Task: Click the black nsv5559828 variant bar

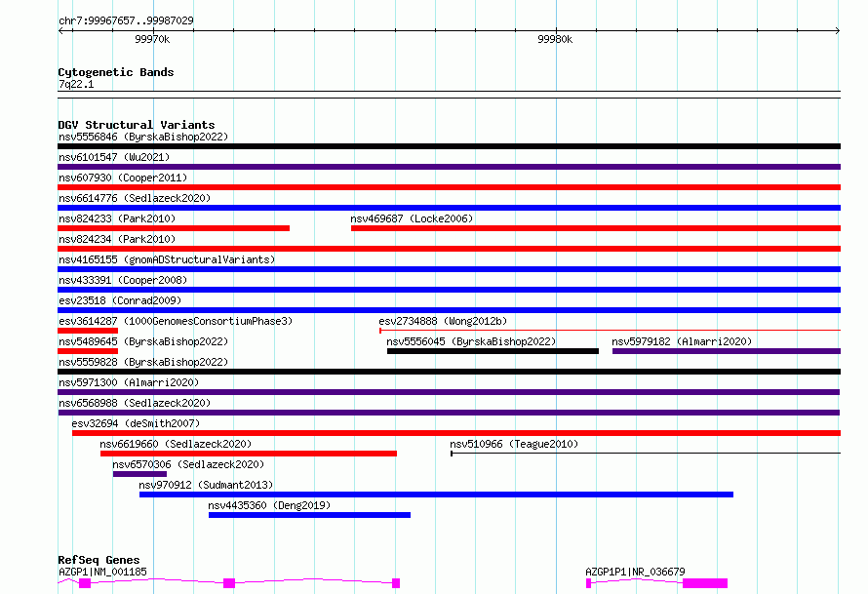Action: [449, 372]
